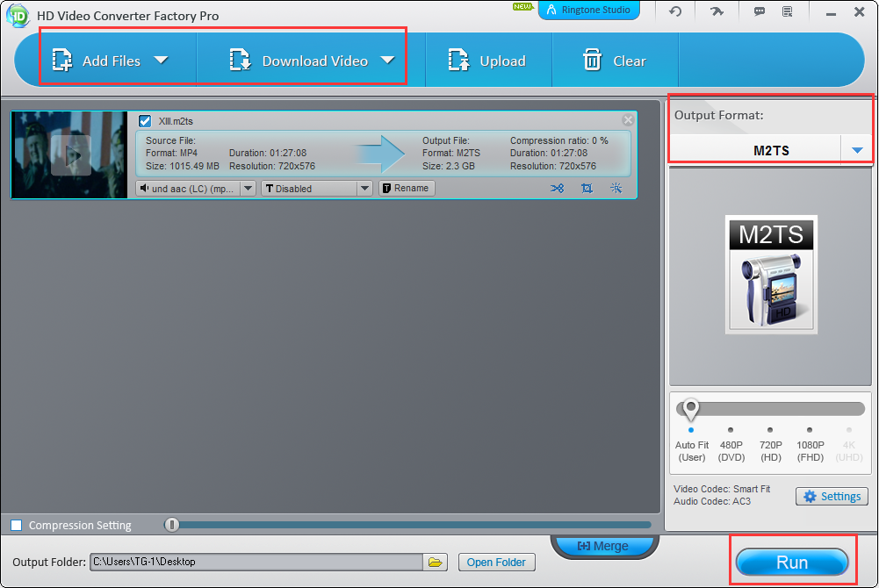Click the resolution slider handle
The height and width of the screenshot is (588, 879).
(x=690, y=409)
